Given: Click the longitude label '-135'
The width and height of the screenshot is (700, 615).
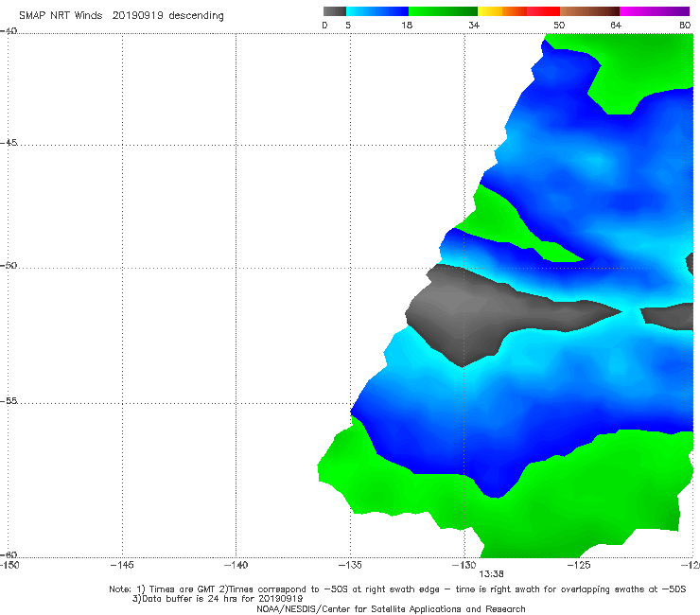Looking at the screenshot, I should pos(350,565).
